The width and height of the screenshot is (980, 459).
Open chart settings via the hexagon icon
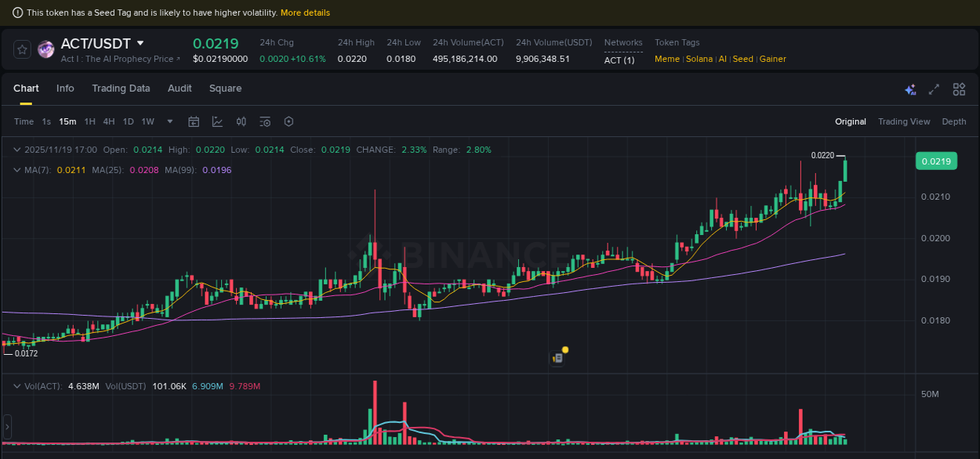289,121
